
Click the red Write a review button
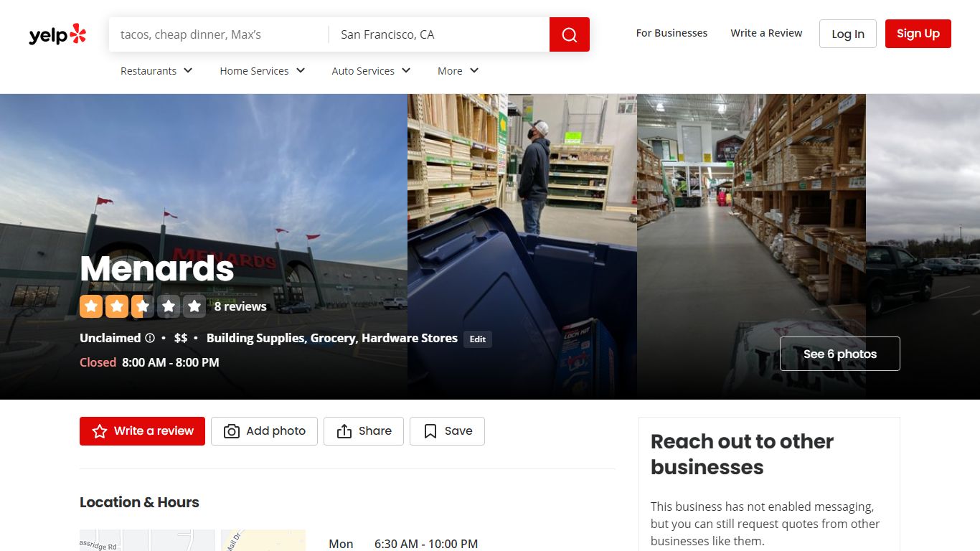pos(142,431)
